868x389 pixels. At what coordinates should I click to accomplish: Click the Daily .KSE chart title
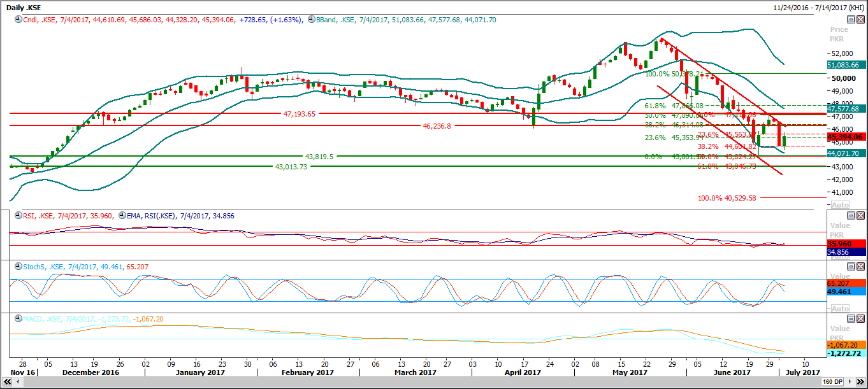coord(26,8)
